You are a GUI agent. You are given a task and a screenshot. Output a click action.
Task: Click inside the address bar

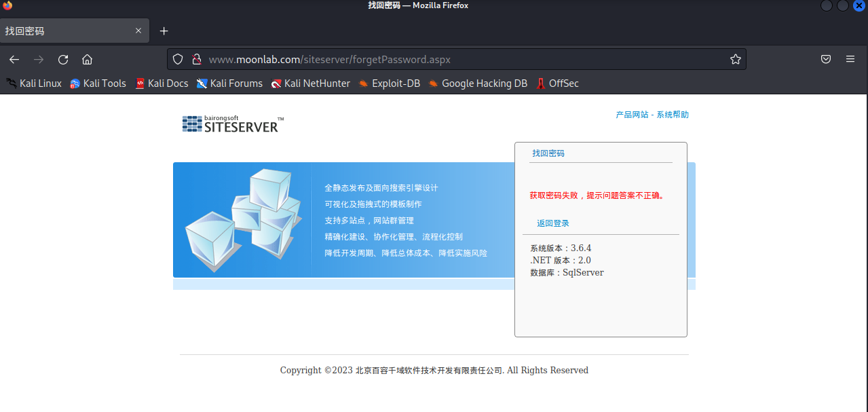pos(407,59)
